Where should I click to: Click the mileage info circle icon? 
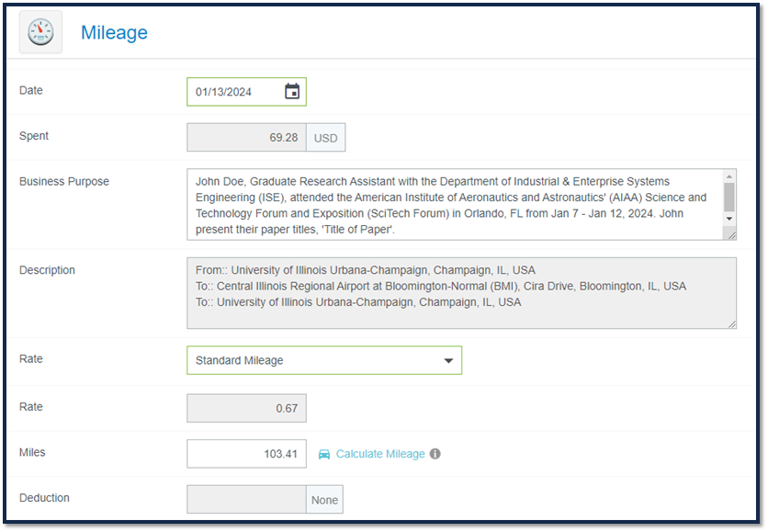point(435,454)
